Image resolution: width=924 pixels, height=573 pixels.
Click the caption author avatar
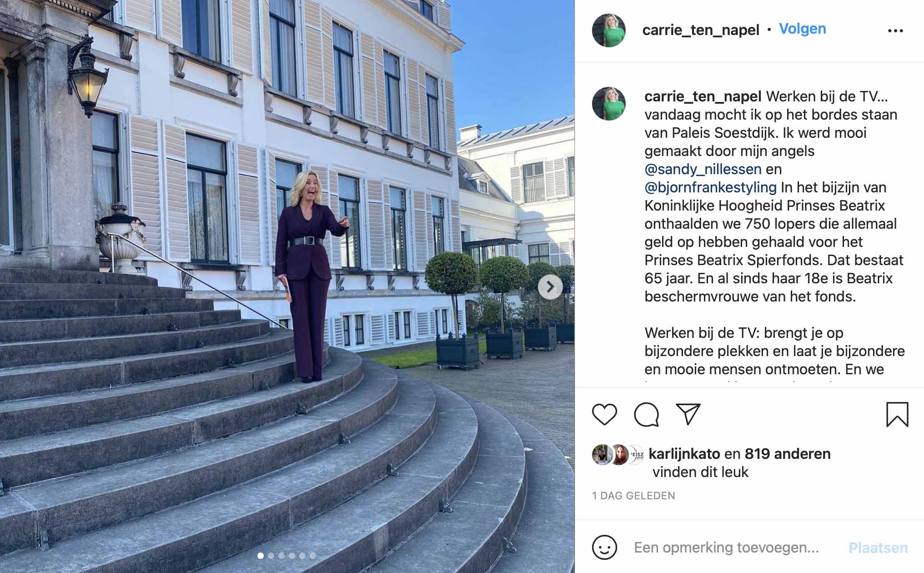coord(608,104)
